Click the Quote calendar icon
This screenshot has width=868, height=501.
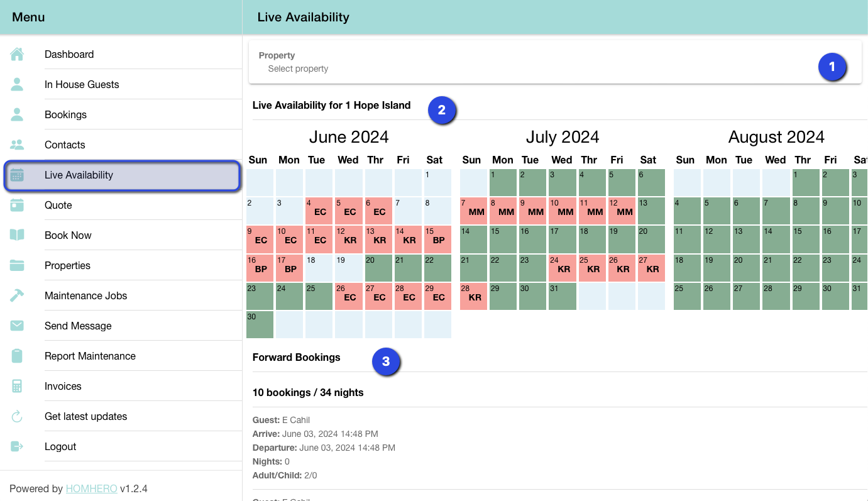(x=17, y=206)
